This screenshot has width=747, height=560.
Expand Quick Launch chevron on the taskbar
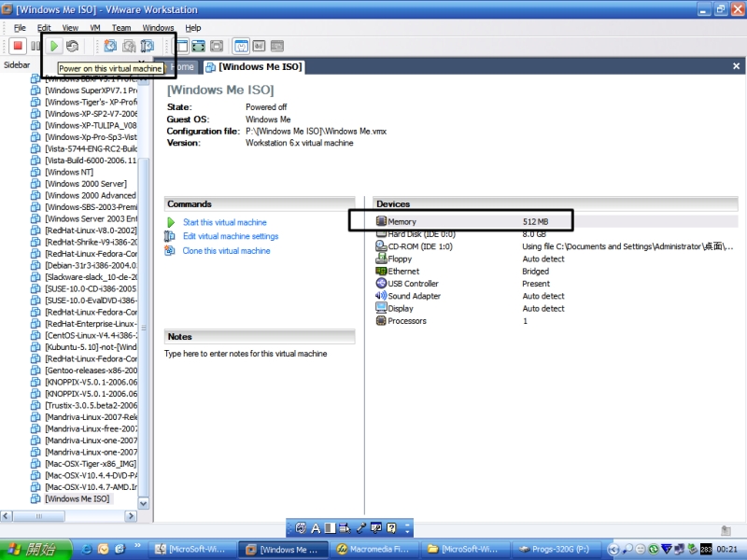pyautogui.click(x=137, y=546)
